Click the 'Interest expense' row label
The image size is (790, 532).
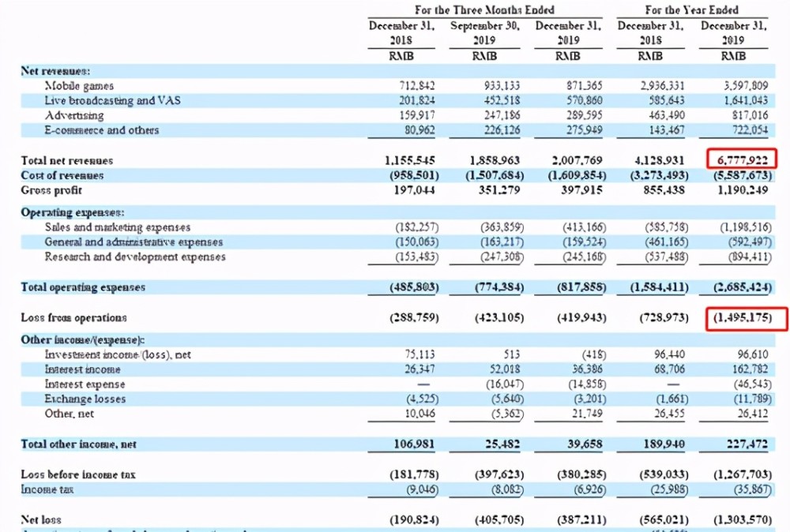85,384
